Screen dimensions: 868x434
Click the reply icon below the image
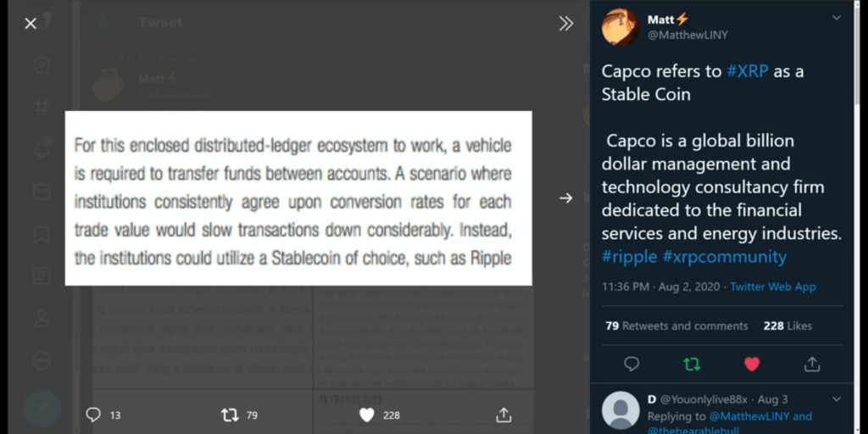point(94,415)
